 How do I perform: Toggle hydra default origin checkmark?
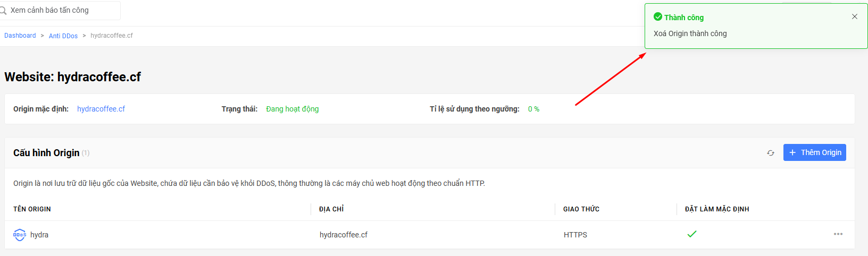tap(692, 234)
